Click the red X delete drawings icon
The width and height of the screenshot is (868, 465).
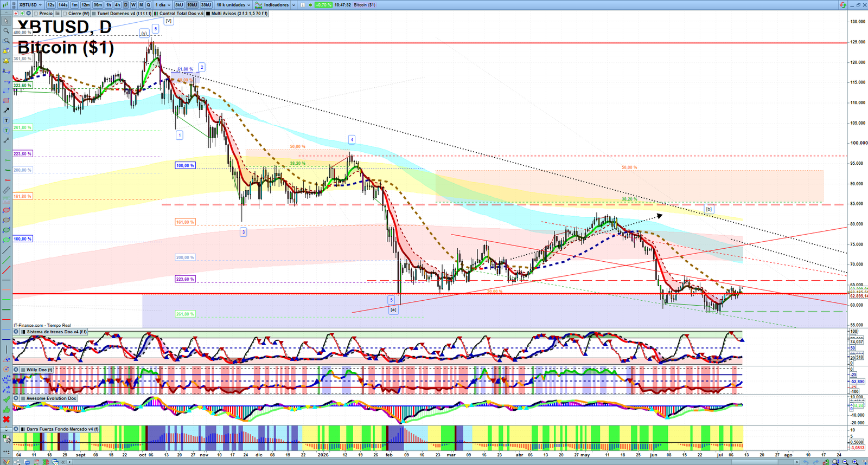[6, 420]
